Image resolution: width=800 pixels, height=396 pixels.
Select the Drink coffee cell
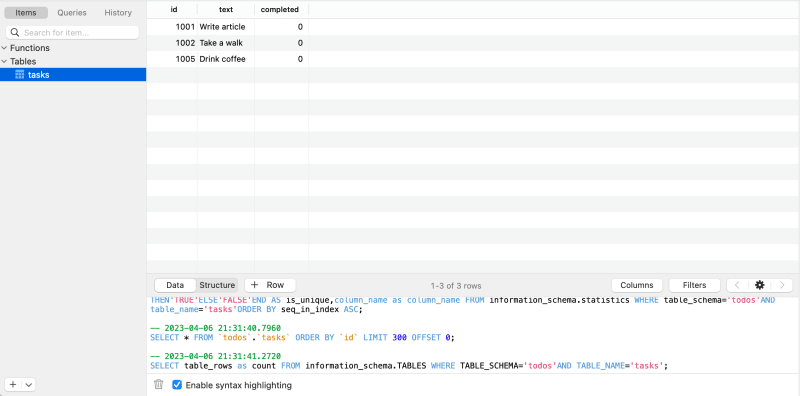[x=226, y=59]
